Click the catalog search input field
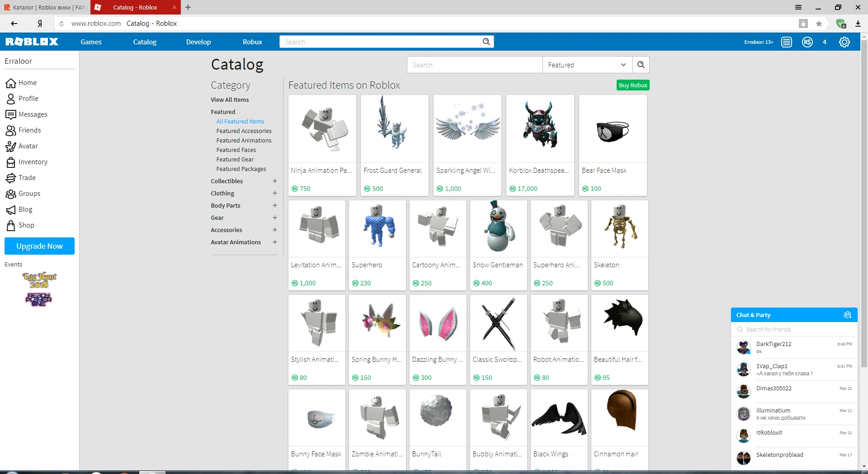 coord(475,65)
